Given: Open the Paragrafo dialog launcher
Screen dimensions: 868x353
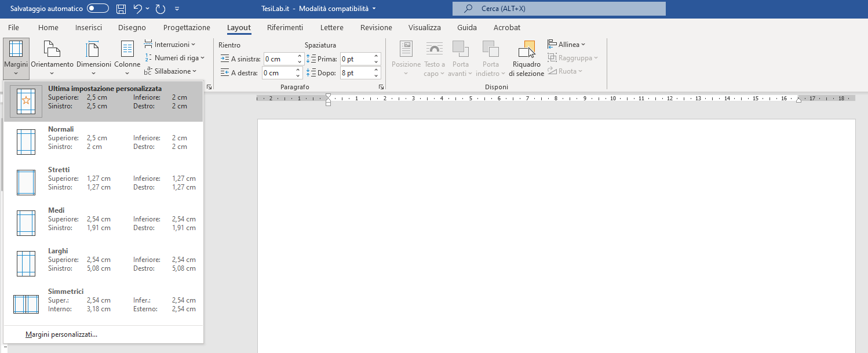Looking at the screenshot, I should [x=381, y=86].
